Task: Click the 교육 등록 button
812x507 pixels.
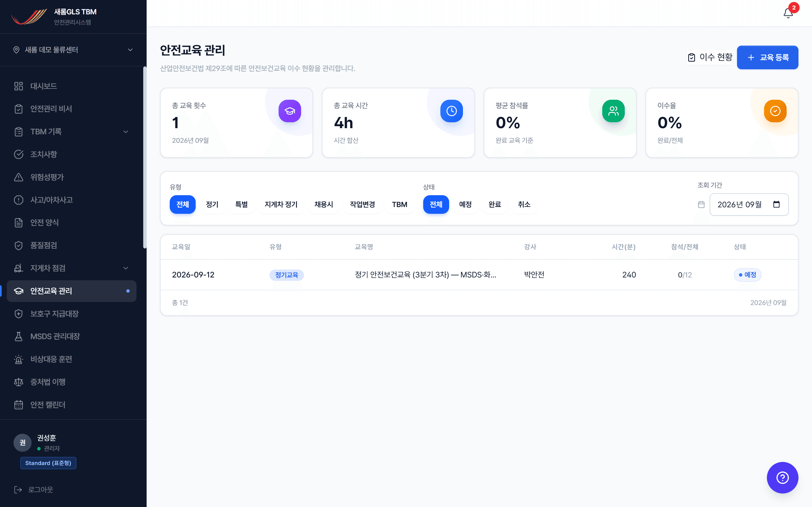Action: click(x=767, y=57)
